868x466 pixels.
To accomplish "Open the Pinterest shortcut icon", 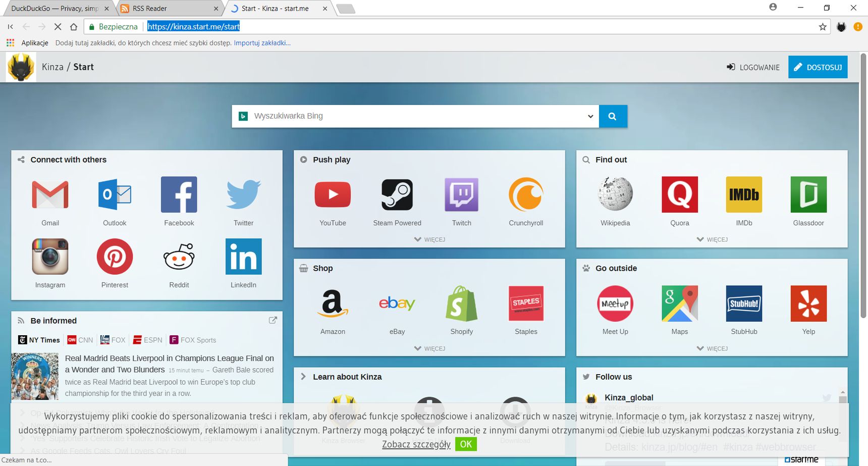I will click(115, 256).
